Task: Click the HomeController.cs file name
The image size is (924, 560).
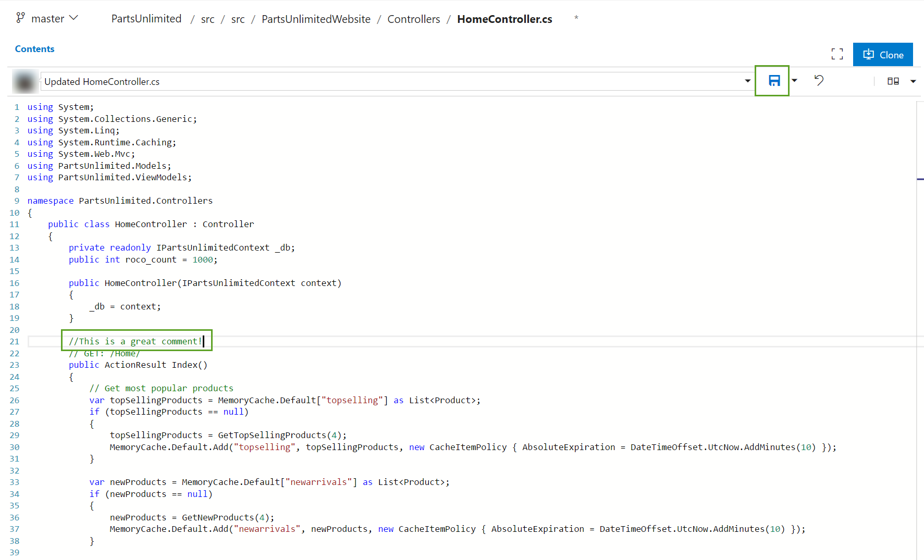Action: click(x=504, y=19)
